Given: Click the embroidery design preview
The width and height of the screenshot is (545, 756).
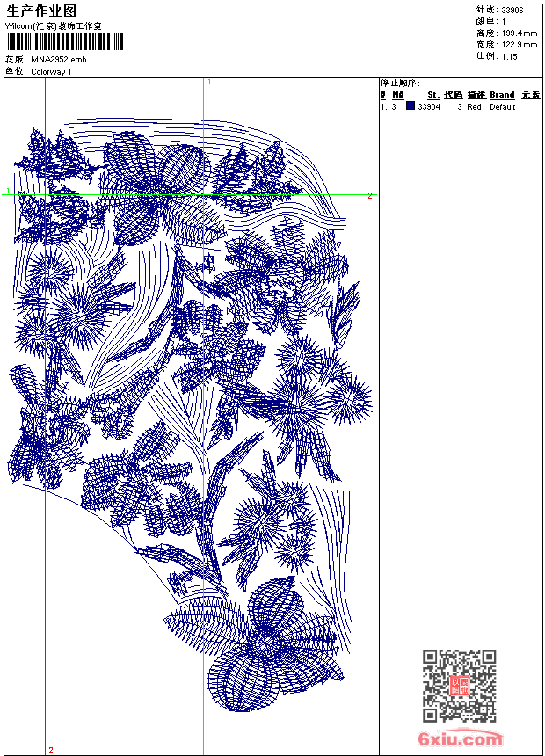Looking at the screenshot, I should 191,415.
